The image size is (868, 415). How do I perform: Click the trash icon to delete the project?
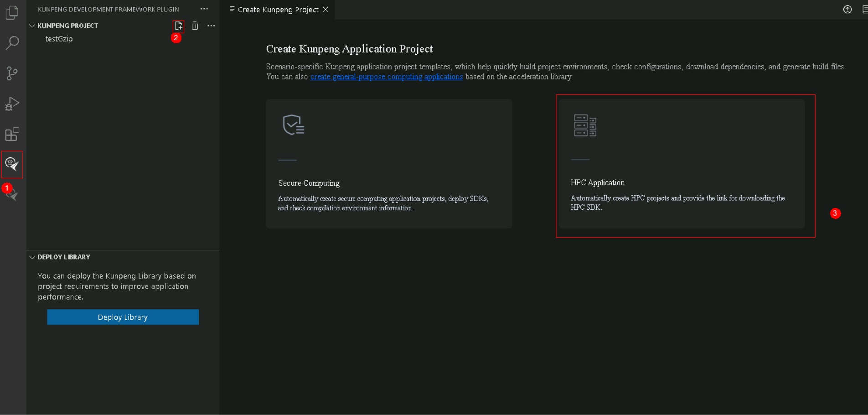195,26
